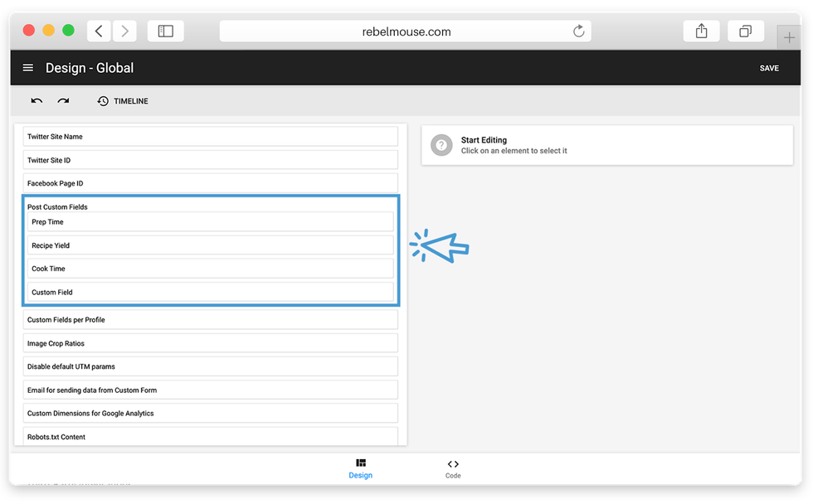
Task: Open the hamburger navigation menu
Action: click(28, 68)
